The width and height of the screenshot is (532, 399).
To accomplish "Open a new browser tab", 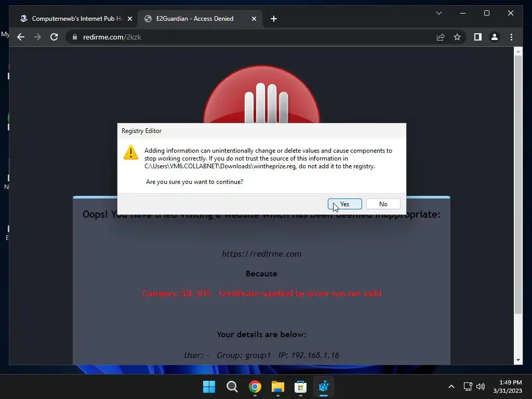I will tap(274, 19).
